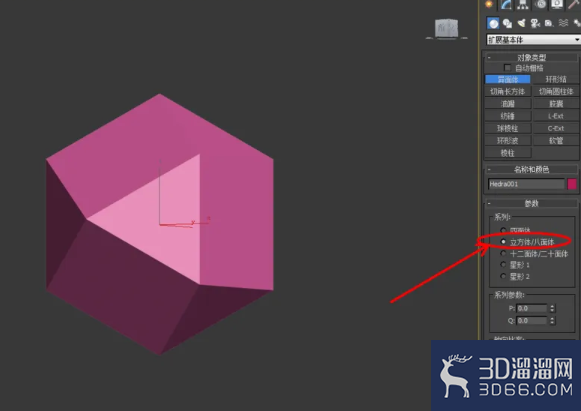This screenshot has width=581, height=411.
Task: Click the 棱柱 object button
Action: tap(508, 153)
